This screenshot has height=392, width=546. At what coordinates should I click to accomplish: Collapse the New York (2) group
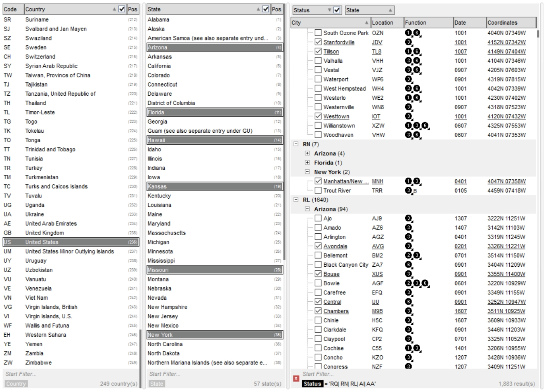point(307,172)
